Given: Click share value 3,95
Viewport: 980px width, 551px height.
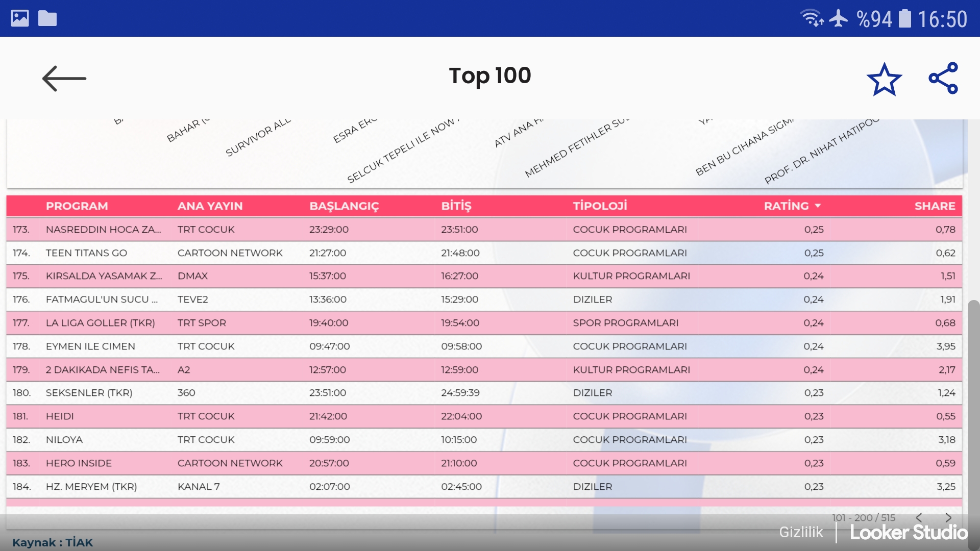Looking at the screenshot, I should pyautogui.click(x=946, y=346).
